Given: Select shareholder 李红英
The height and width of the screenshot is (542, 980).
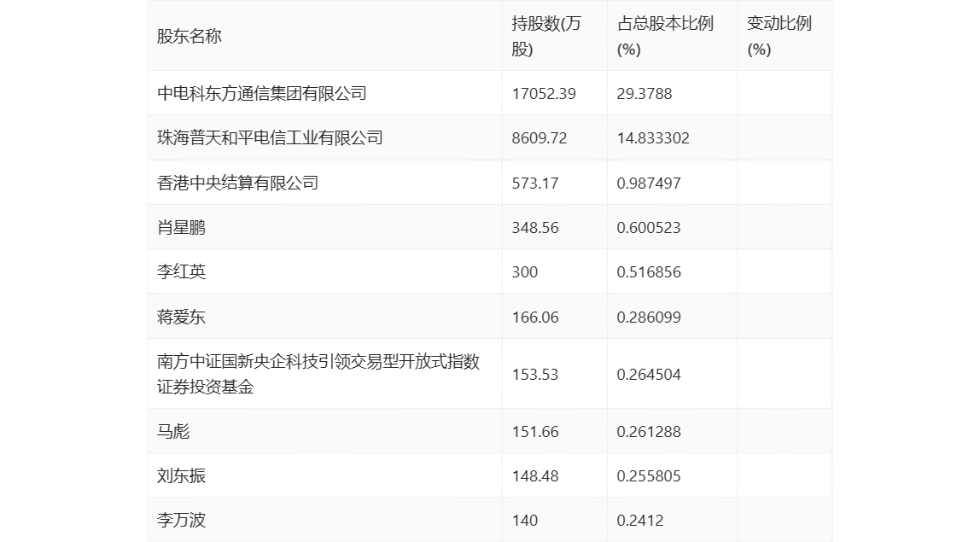Looking at the screenshot, I should click(181, 272).
